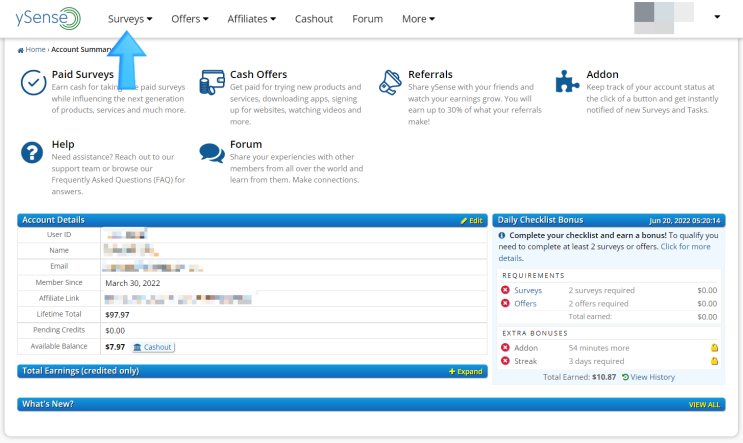Viewport: 743px width, 443px height.
Task: Click the Pending Credits value $0.00
Action: click(115, 331)
